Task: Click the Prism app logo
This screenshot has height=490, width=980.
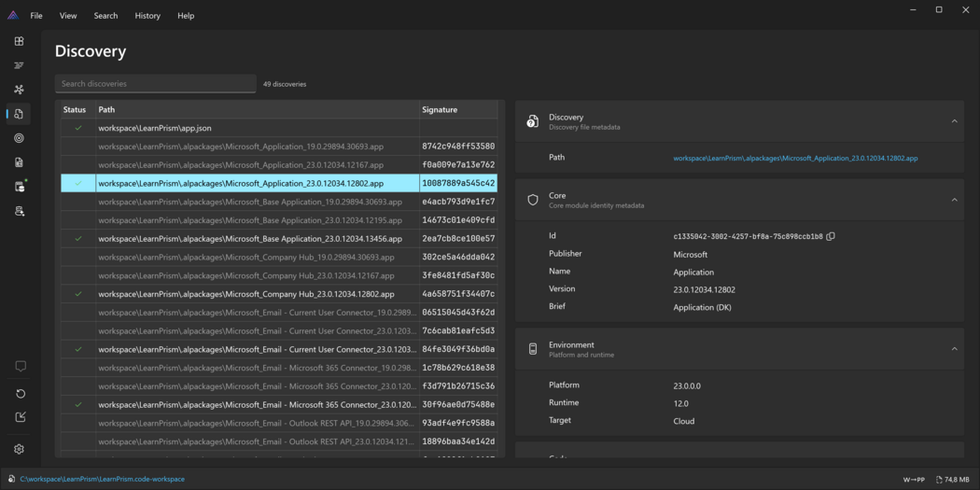Action: (x=13, y=16)
